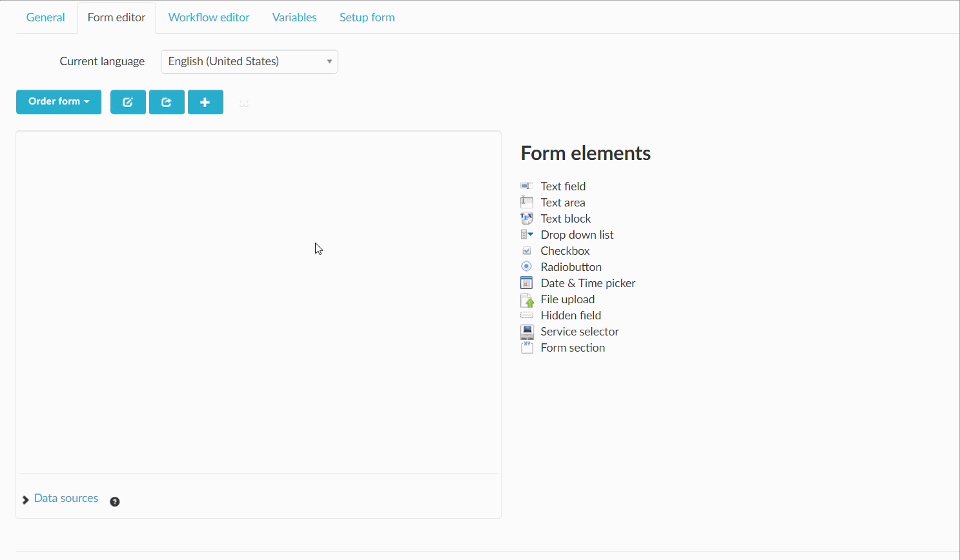This screenshot has width=960, height=560.
Task: Click the edit form pencil button
Action: pos(128,102)
